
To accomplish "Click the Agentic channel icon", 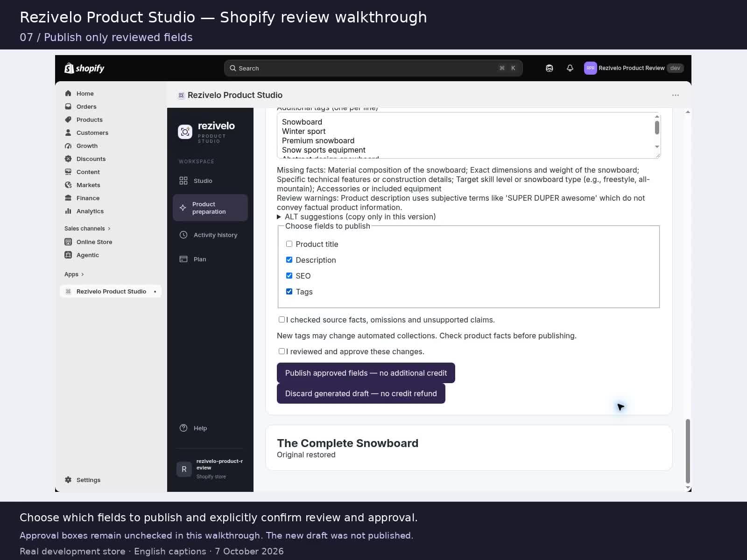I will [x=68, y=255].
